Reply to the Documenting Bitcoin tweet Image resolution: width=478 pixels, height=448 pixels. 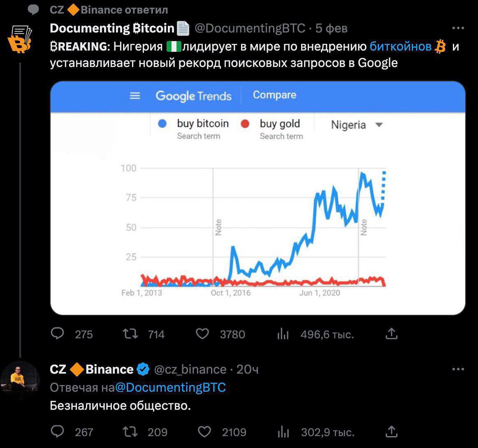[x=58, y=333]
